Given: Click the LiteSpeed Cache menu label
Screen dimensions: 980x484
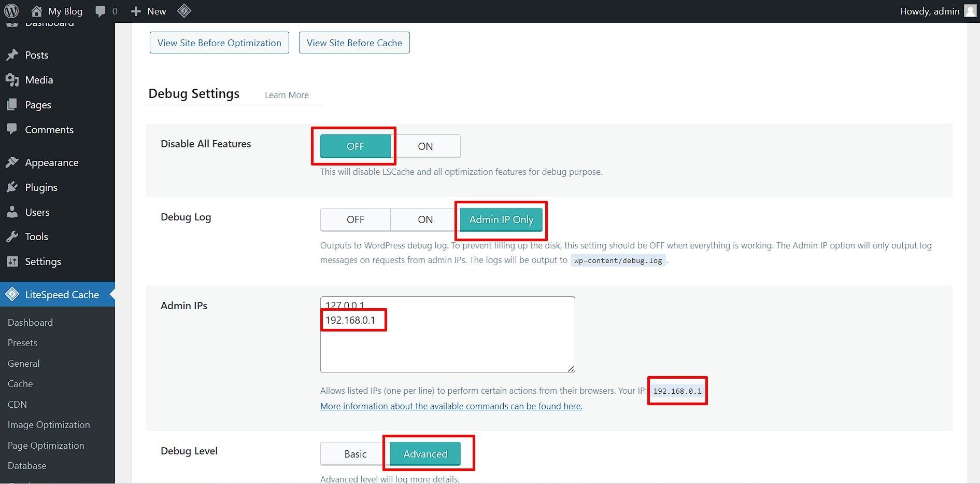Looking at the screenshot, I should click(62, 295).
